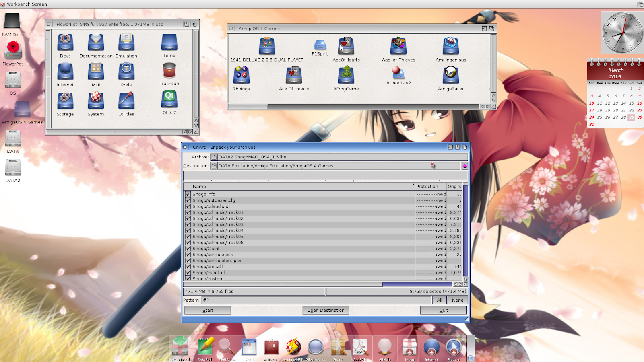
Task: Toggle the Shogo/console.pcx checkbox
Action: (x=188, y=255)
